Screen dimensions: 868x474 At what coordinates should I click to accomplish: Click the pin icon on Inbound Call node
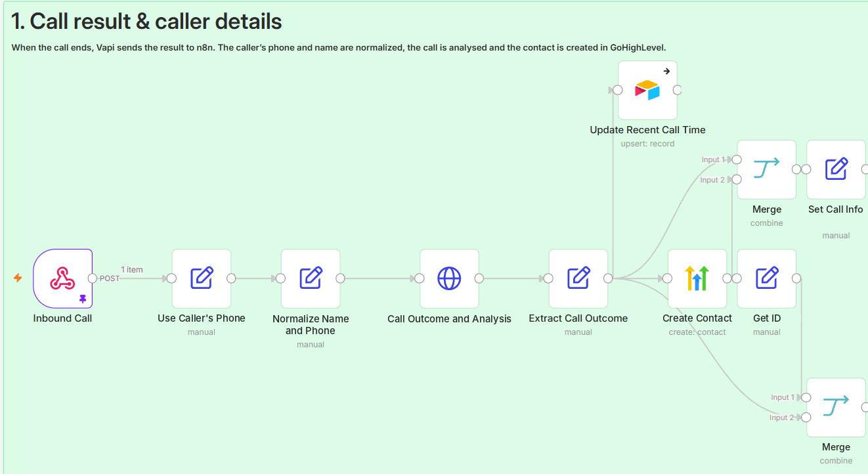[x=83, y=299]
